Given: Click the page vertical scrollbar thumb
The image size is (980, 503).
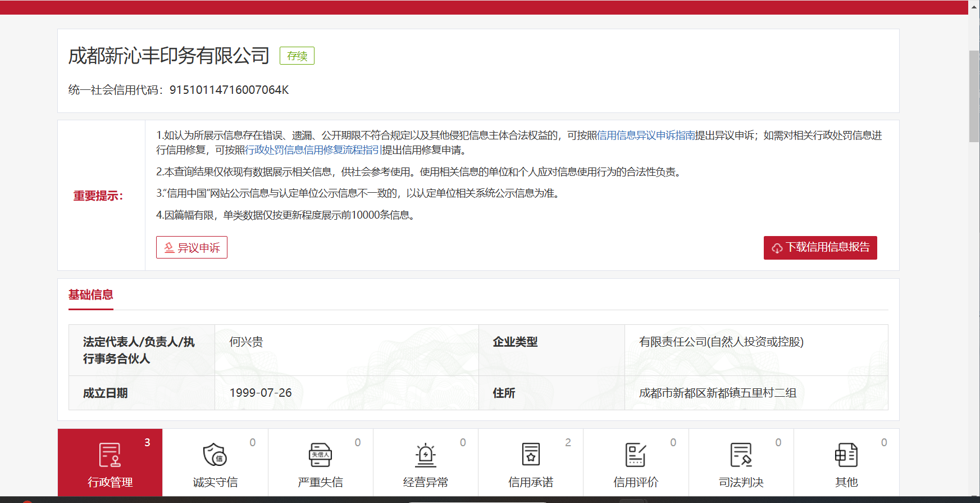Looking at the screenshot, I should 974,96.
